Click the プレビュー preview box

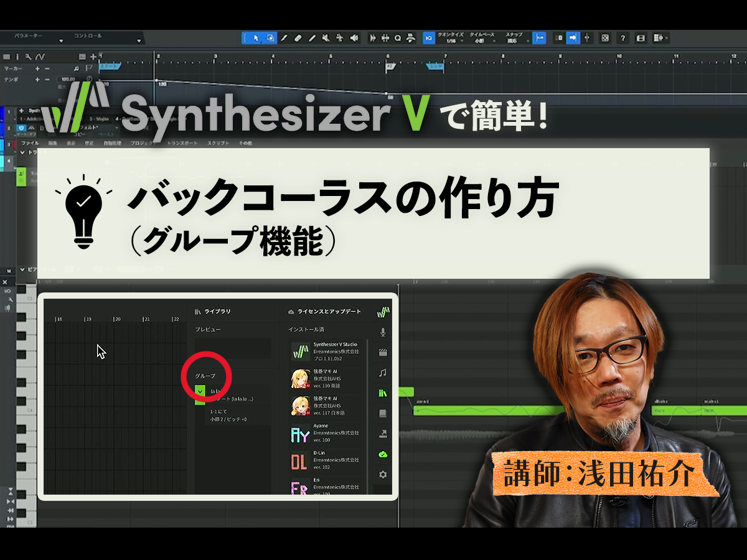click(x=232, y=348)
